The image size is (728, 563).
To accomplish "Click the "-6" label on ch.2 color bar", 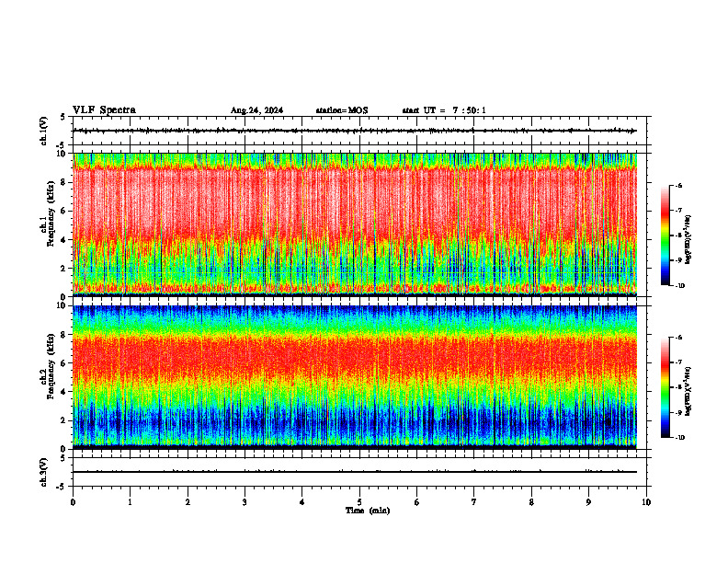I will pos(678,338).
